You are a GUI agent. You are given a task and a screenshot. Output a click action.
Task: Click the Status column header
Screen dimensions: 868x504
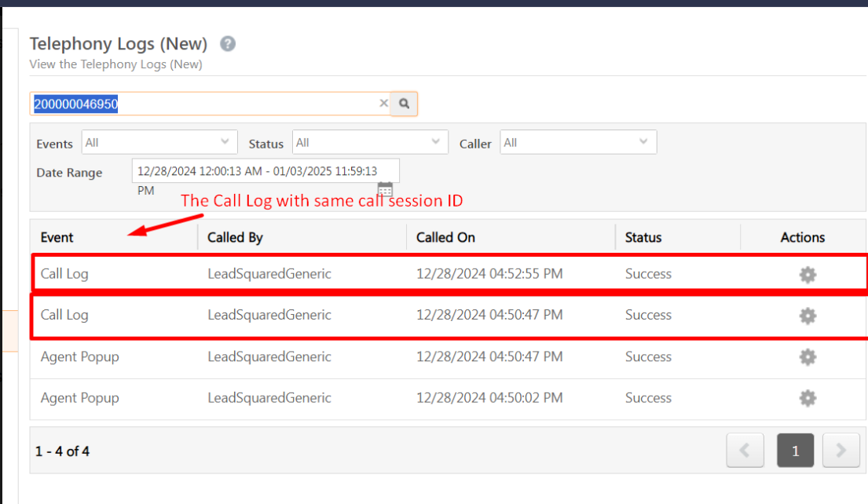[x=643, y=237]
